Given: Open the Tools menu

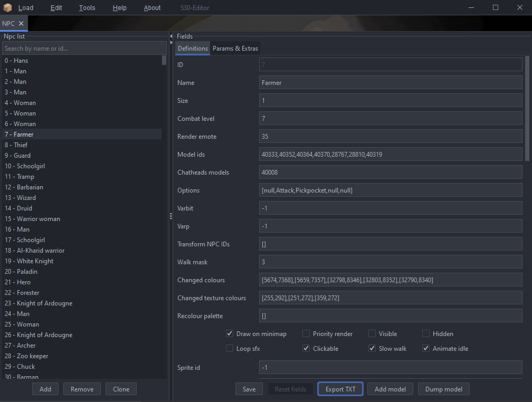Looking at the screenshot, I should click(x=87, y=8).
